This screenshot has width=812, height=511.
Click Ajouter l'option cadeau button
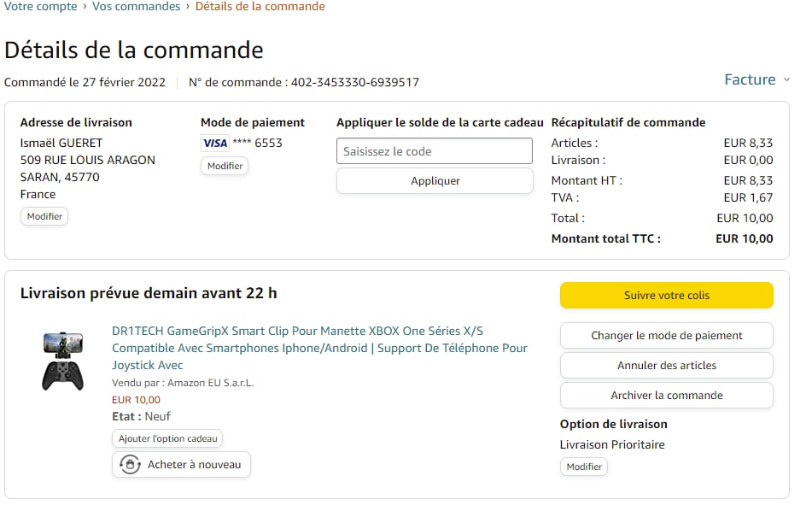[167, 438]
